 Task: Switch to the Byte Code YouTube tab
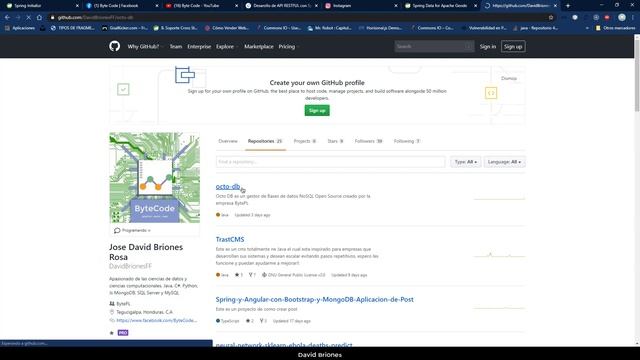(200, 6)
